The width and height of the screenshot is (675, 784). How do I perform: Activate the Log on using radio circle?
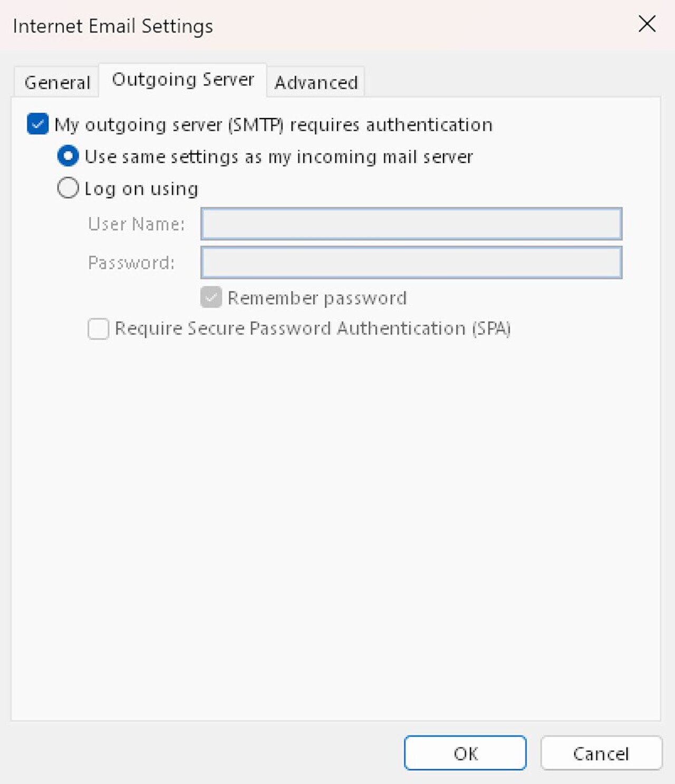[68, 188]
